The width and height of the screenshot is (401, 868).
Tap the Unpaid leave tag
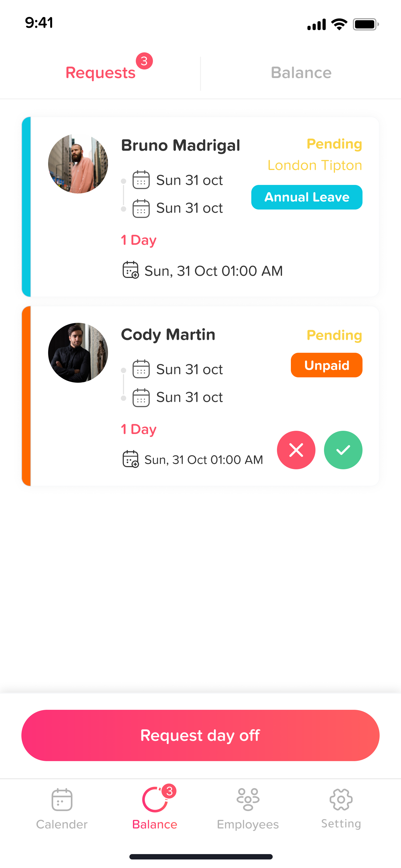pos(326,365)
